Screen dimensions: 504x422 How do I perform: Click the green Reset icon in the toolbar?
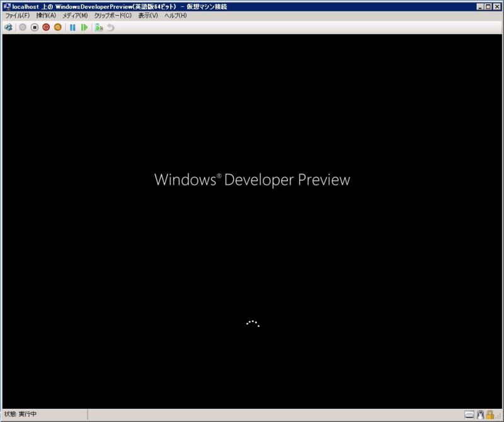84,27
